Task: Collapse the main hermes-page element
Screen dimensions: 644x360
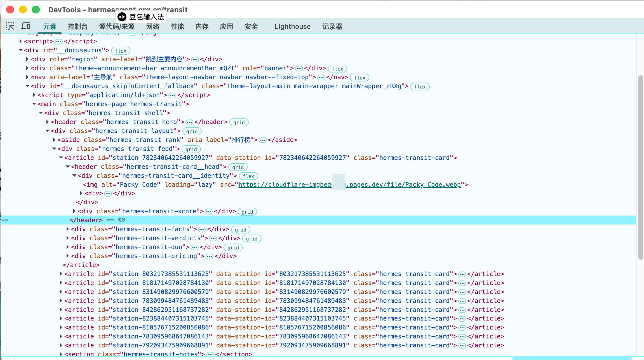Action: (x=34, y=104)
